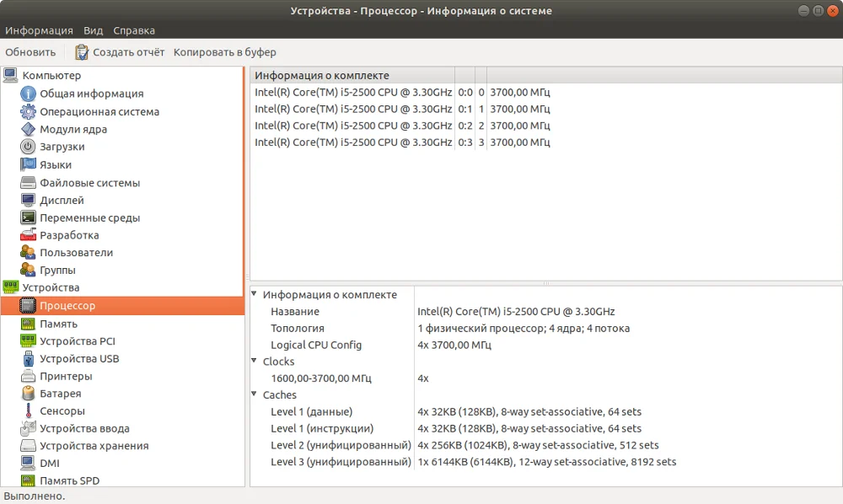Click the clipboard icon of Создать отчёт
This screenshot has width=843, height=504.
(82, 52)
